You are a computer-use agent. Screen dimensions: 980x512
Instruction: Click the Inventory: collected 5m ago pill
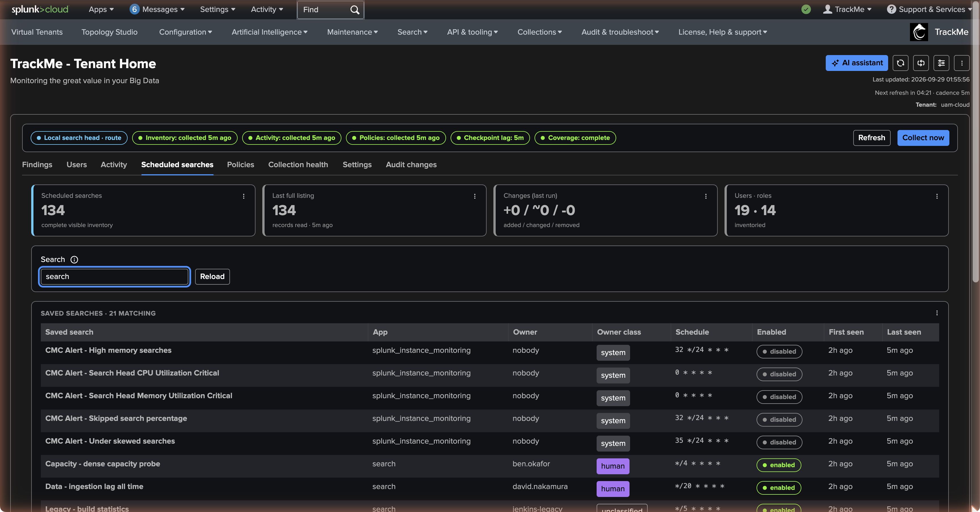coord(185,138)
